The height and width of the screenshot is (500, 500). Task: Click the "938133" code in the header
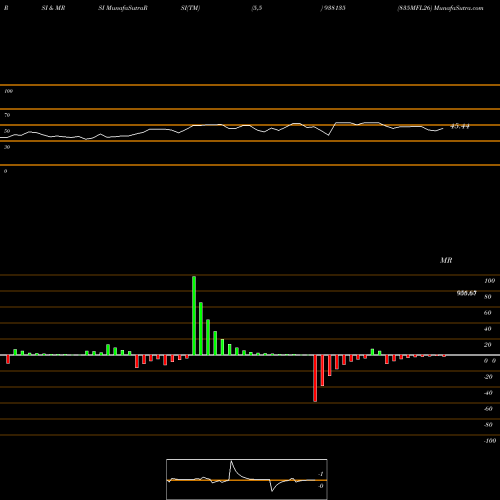(x=335, y=8)
